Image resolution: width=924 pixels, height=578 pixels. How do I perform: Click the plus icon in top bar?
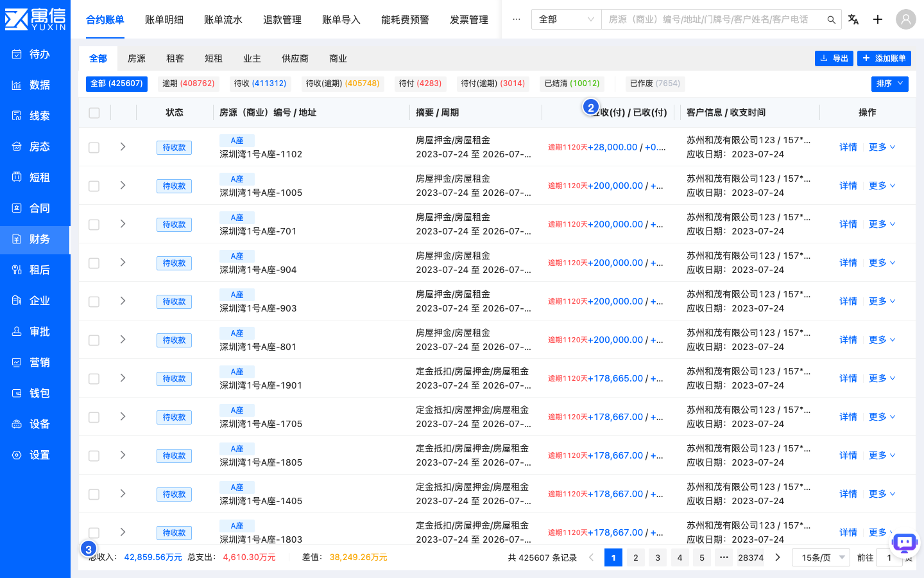878,19
